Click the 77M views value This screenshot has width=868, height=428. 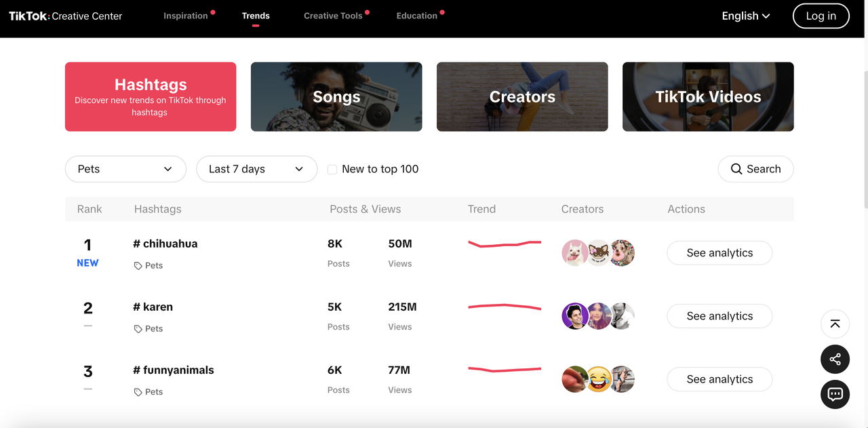[x=399, y=370]
